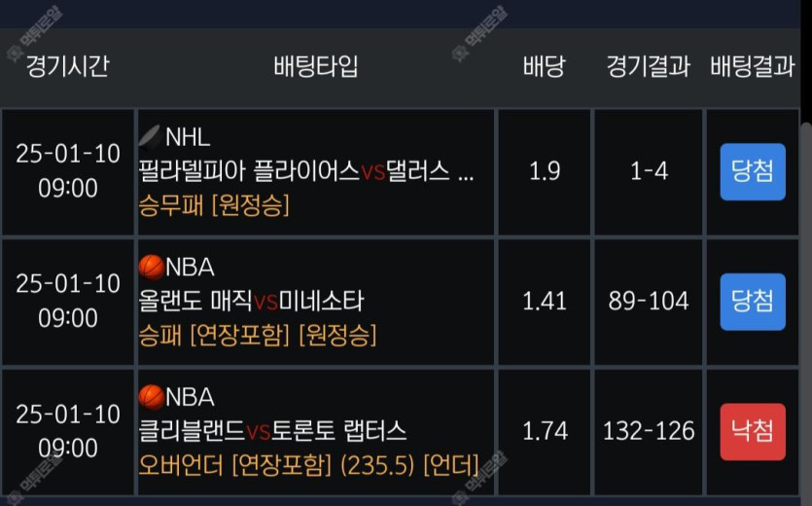This screenshot has height=506, width=812.
Task: Select the 경기결과 column header
Action: 648,66
